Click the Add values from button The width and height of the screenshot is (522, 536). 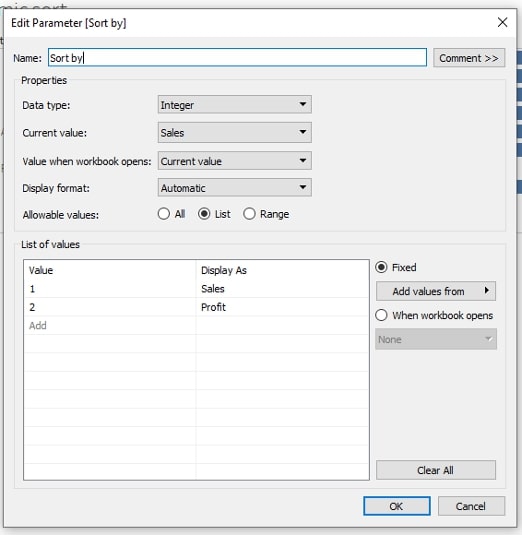[x=436, y=291]
